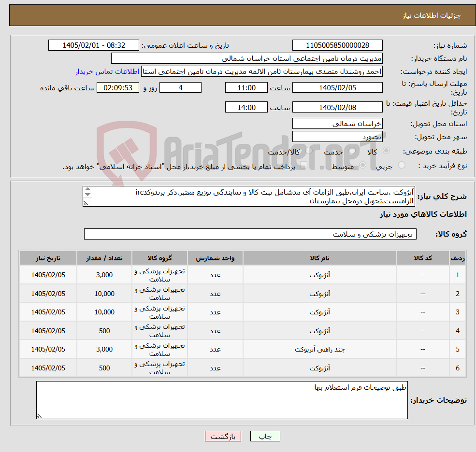The image size is (476, 452).
Task: Click the buyer organization name field
Action: pyautogui.click(x=246, y=58)
